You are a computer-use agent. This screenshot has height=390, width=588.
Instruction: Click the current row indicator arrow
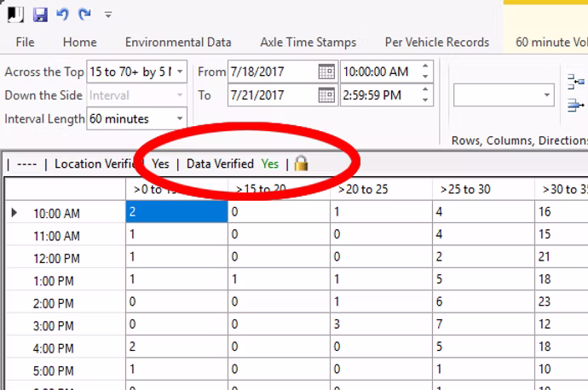click(14, 213)
